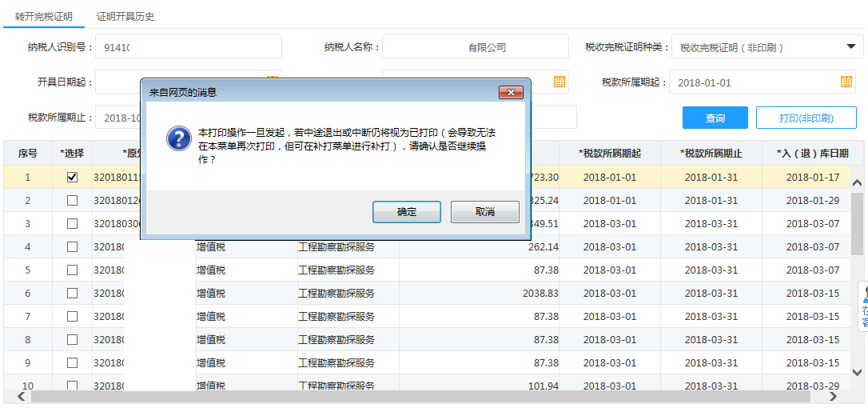Viewport: 868px width, 412px height.
Task: Close the 来自网页的消息 dialog
Action: click(x=511, y=93)
